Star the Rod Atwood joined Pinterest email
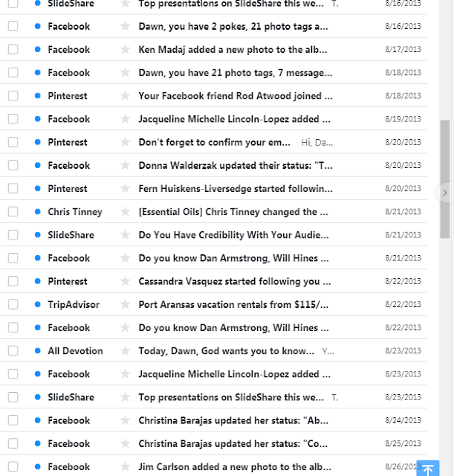 [x=125, y=96]
